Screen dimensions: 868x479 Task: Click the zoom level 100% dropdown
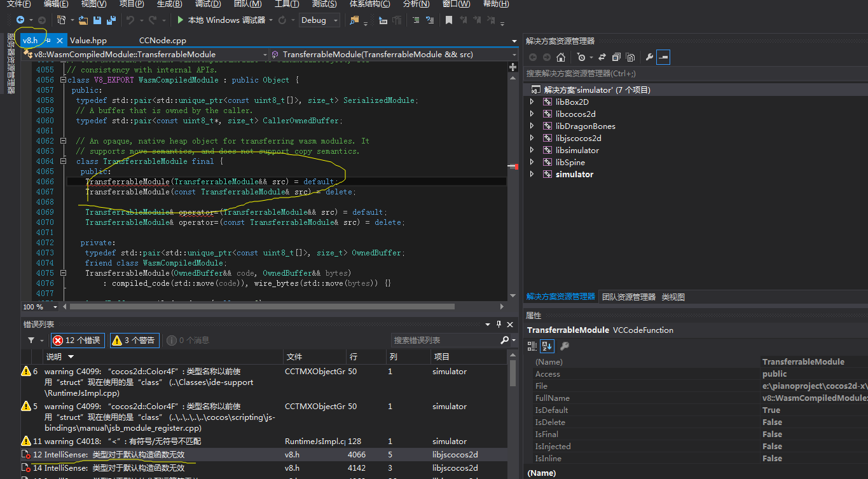coord(55,307)
